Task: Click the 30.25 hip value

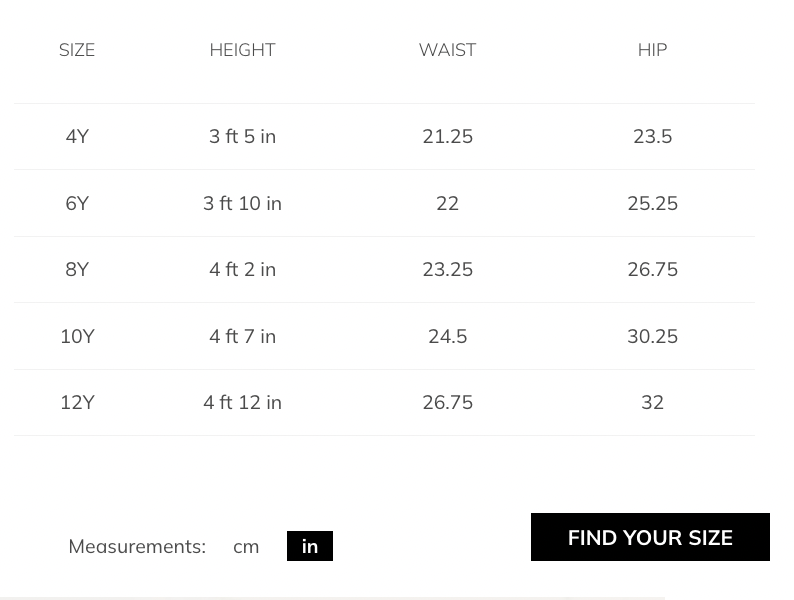Action: click(x=652, y=336)
